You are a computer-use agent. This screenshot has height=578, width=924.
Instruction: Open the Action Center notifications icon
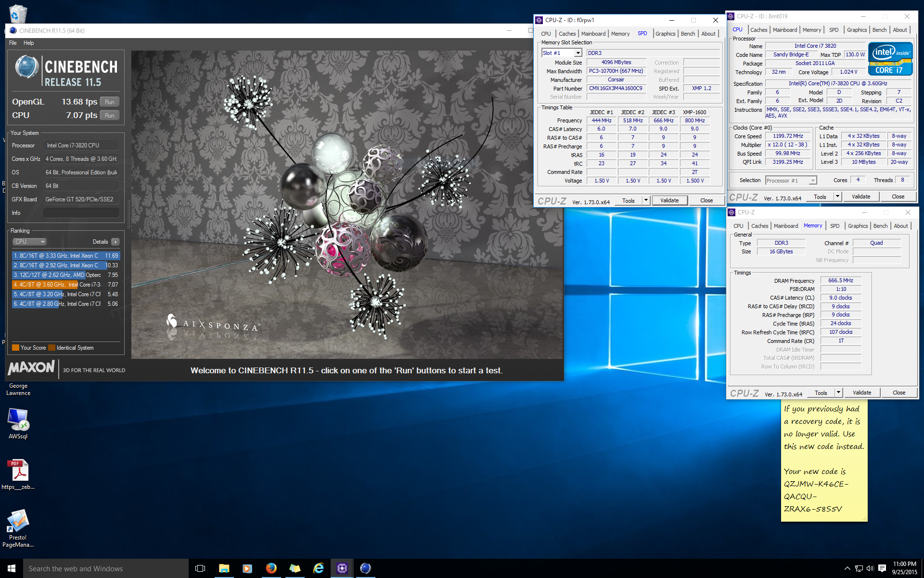pyautogui.click(x=882, y=568)
